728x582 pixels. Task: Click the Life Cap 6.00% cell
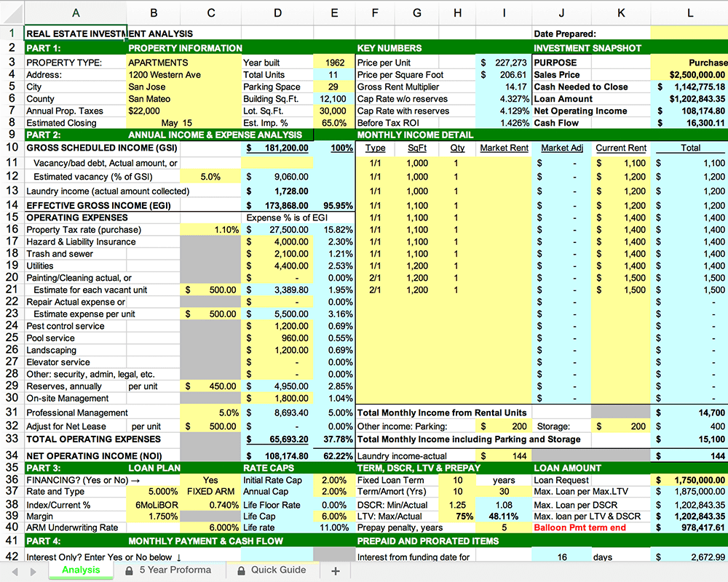(x=334, y=516)
